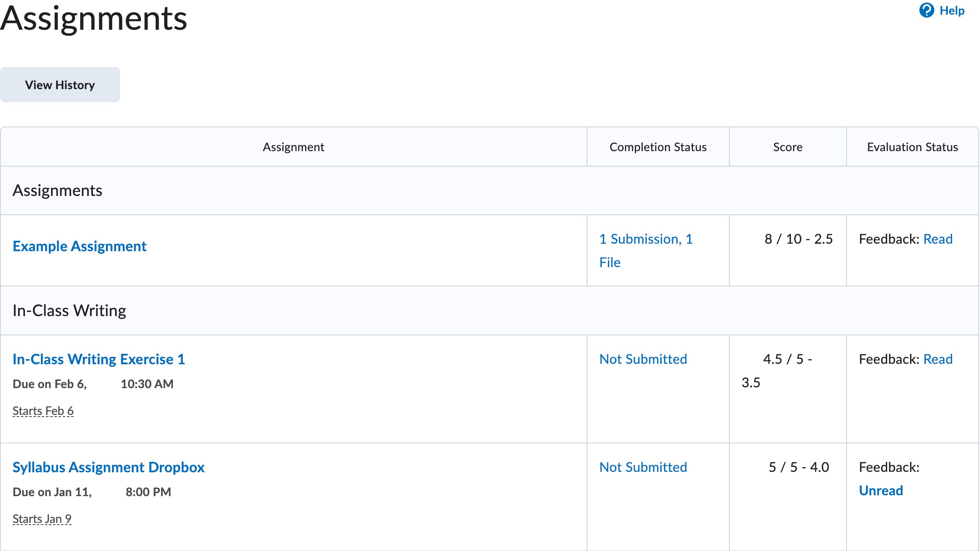This screenshot has height=551, width=980.
Task: Open Unread feedback for Syllabus Assignment
Action: pyautogui.click(x=880, y=491)
